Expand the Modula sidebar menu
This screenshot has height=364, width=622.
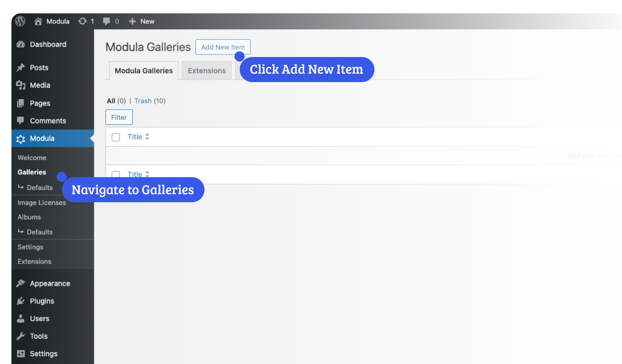(42, 138)
